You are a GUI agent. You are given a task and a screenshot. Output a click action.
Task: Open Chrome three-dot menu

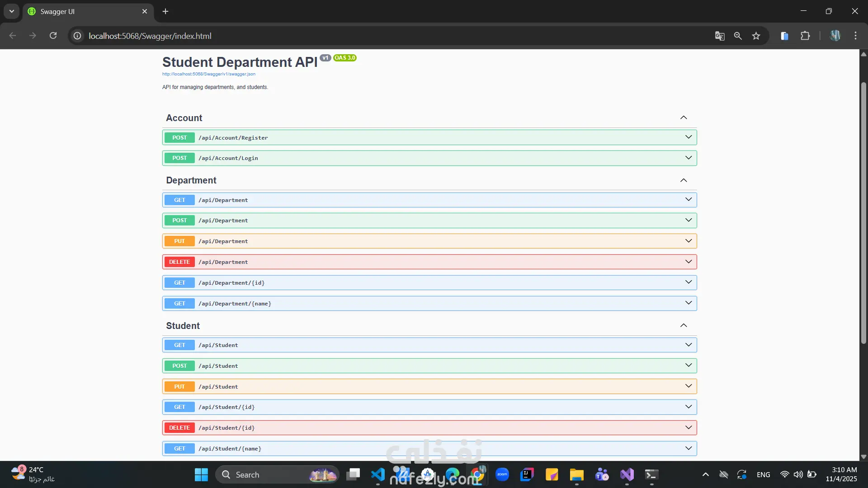pyautogui.click(x=855, y=36)
